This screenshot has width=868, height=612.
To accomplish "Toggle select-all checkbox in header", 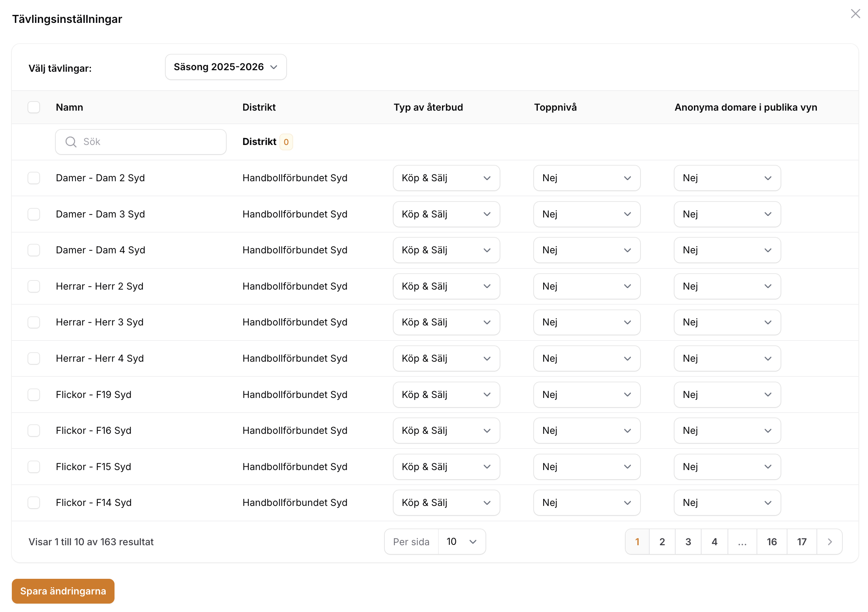I will tap(34, 107).
